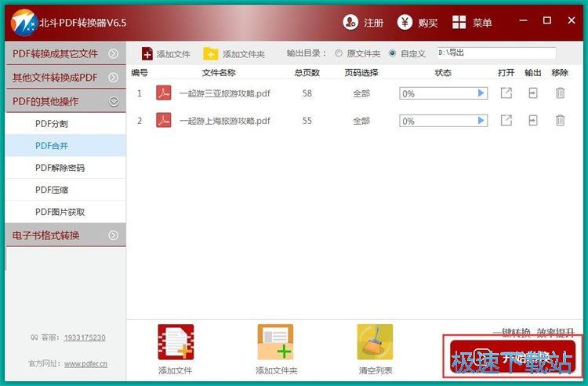Select PDF分割 in the sidebar
The width and height of the screenshot is (588, 386).
(66, 123)
